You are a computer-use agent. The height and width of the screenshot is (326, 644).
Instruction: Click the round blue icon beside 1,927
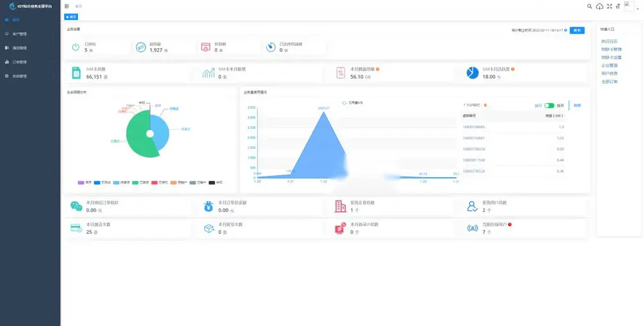(141, 47)
